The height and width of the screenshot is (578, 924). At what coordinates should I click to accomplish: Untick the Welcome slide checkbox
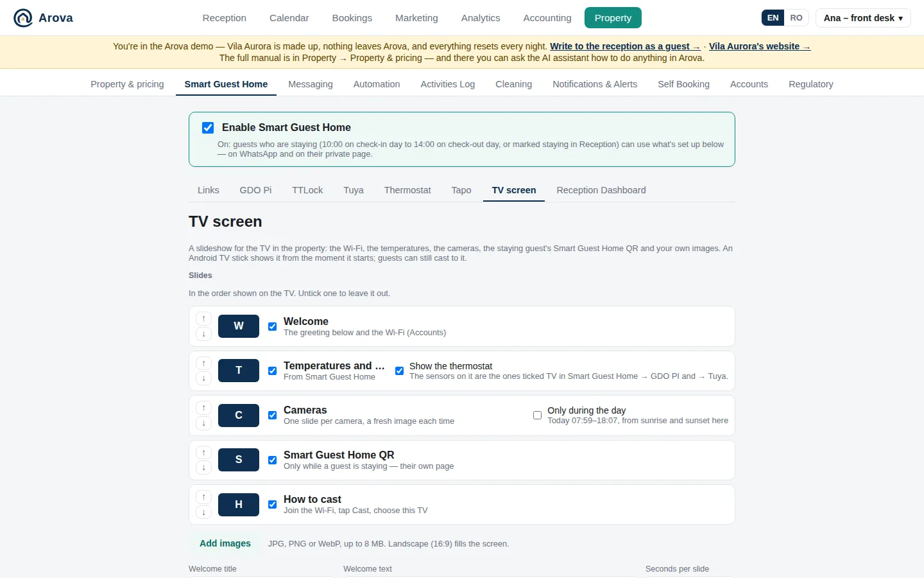coord(273,326)
